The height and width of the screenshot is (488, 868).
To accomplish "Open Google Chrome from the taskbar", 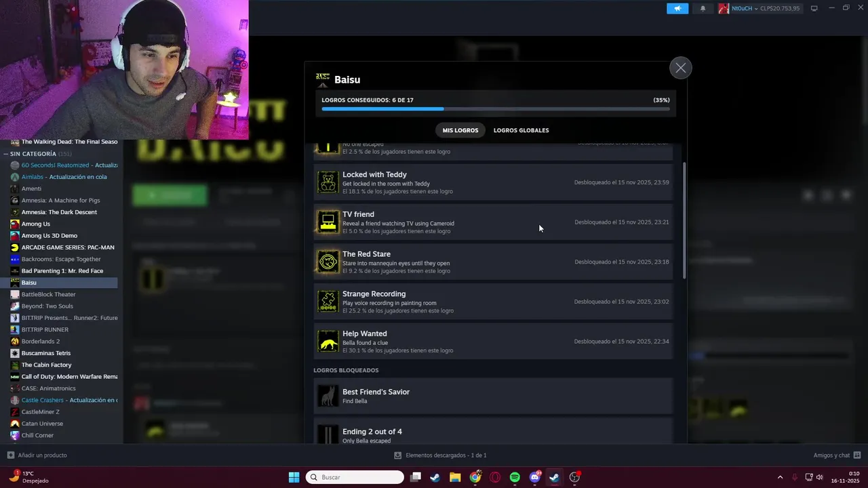I will pos(475,477).
